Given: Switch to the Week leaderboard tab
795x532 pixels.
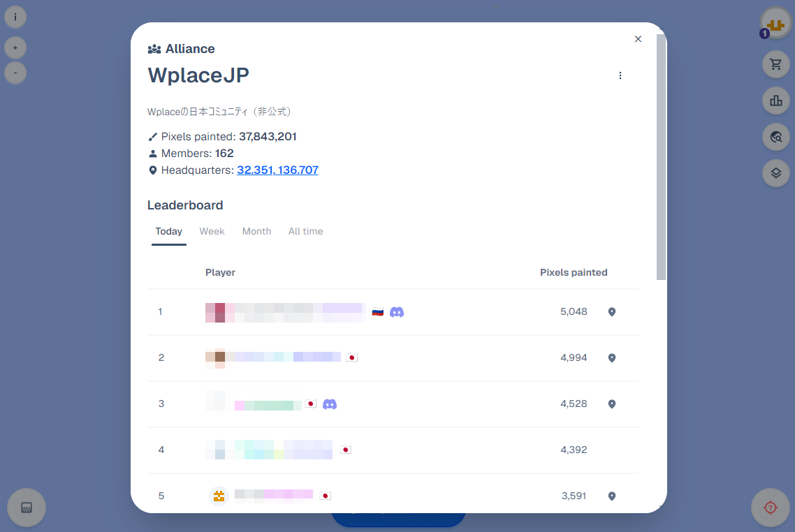Looking at the screenshot, I should [212, 232].
